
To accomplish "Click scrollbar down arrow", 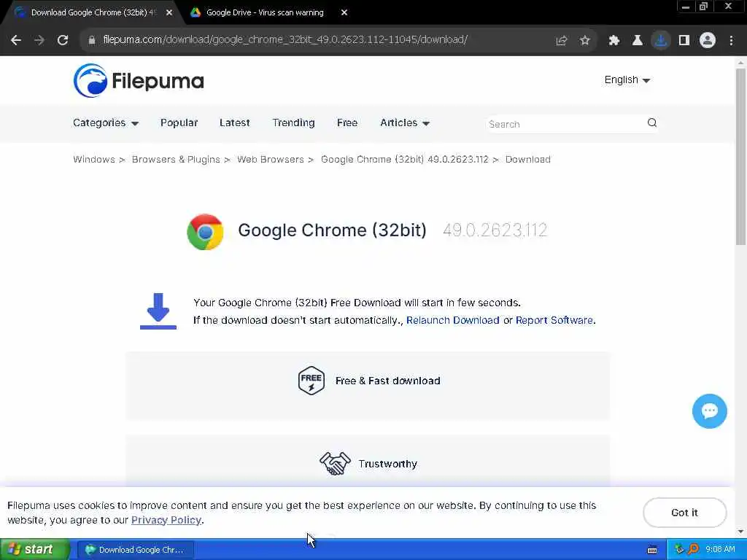I will pos(740,532).
